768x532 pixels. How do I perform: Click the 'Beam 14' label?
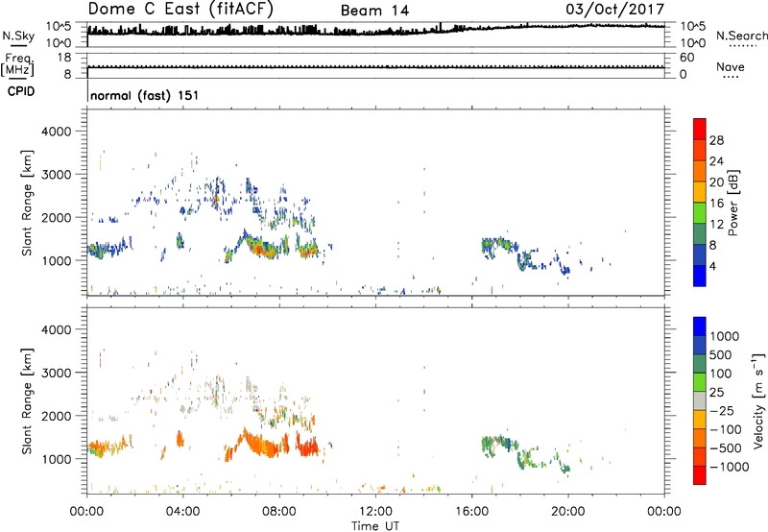374,11
